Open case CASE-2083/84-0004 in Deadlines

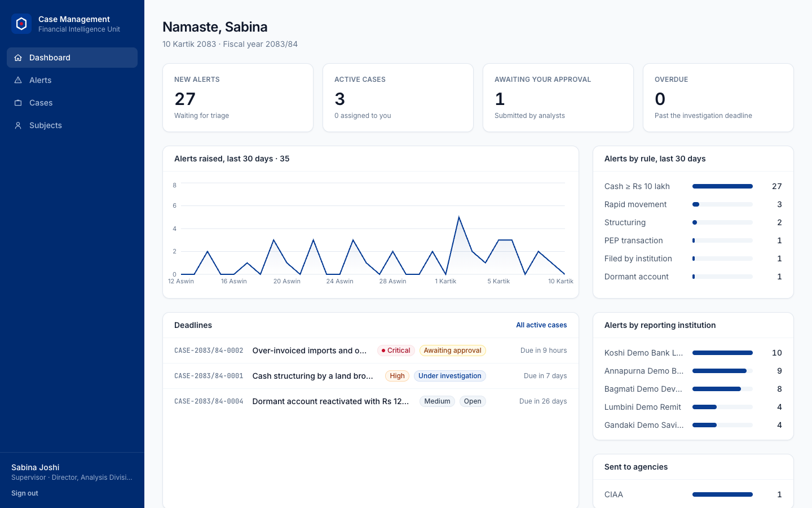coord(370,401)
